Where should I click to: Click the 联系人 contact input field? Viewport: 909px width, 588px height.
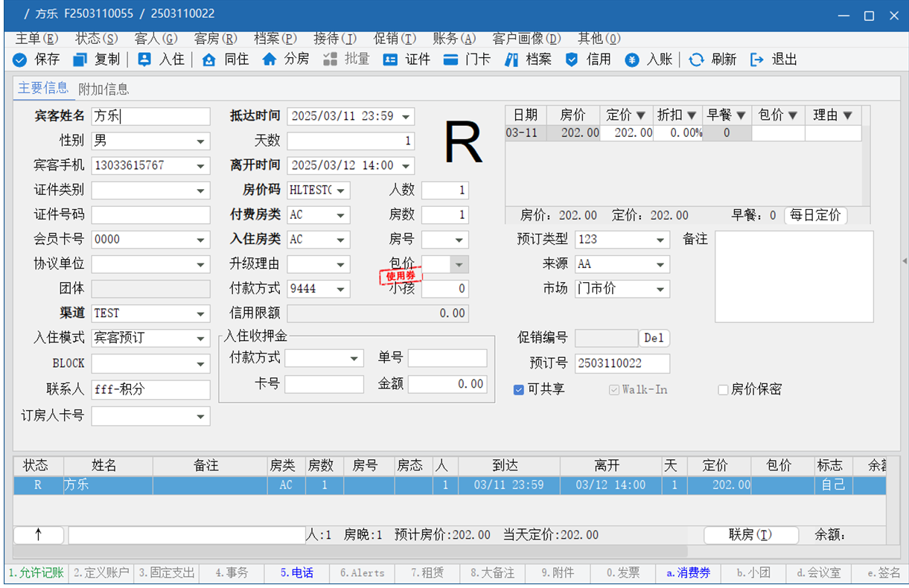tap(151, 389)
